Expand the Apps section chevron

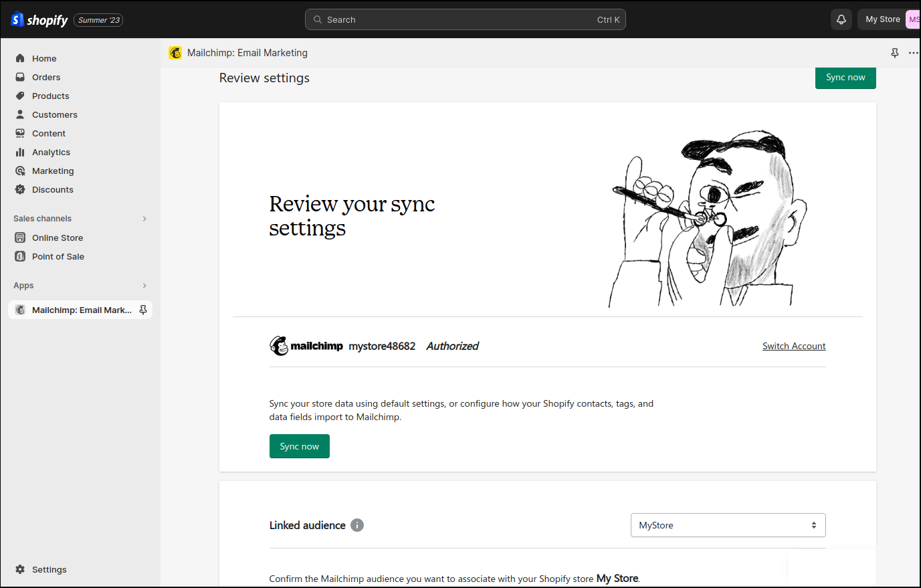tap(144, 286)
